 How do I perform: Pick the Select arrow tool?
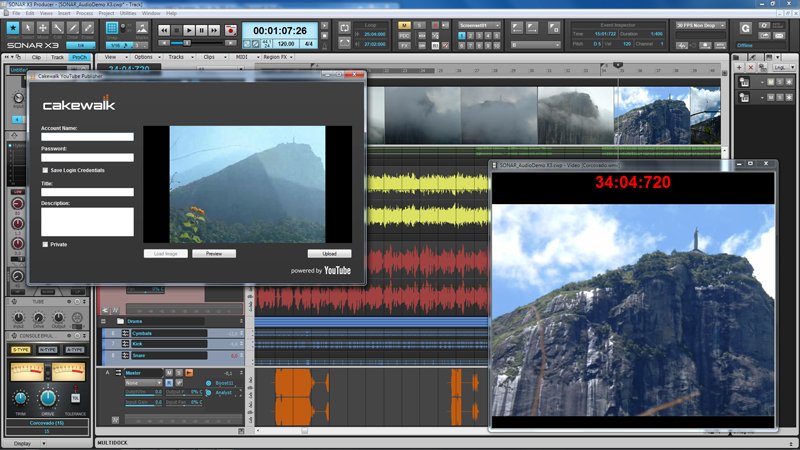pos(28,29)
